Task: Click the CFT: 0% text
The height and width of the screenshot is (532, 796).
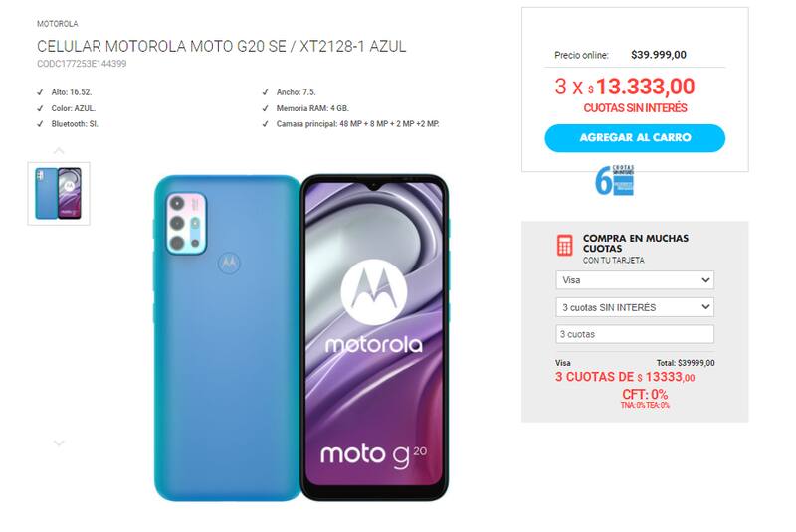Action: point(645,394)
